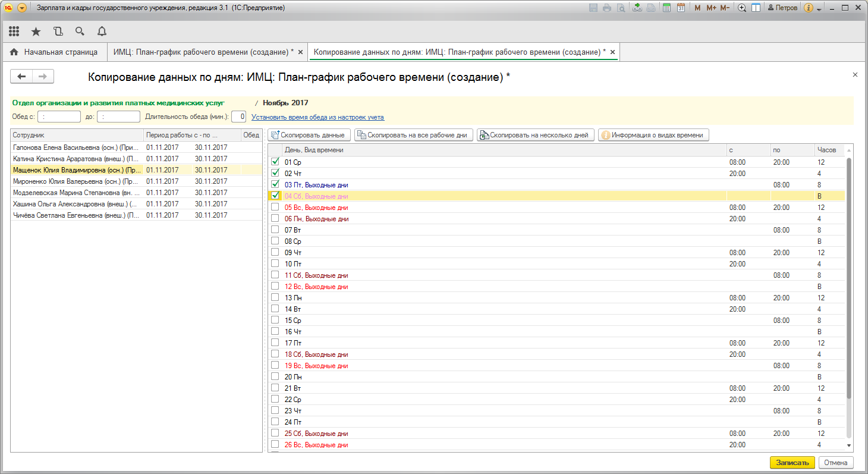Open Favorites star icon
The height and width of the screenshot is (474, 868).
pyautogui.click(x=36, y=32)
